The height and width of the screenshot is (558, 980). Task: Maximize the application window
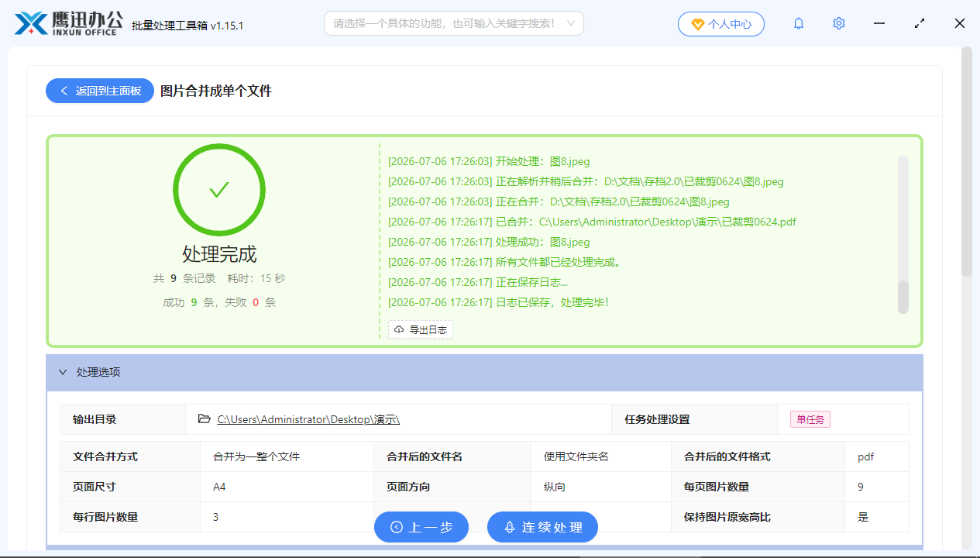(x=920, y=24)
